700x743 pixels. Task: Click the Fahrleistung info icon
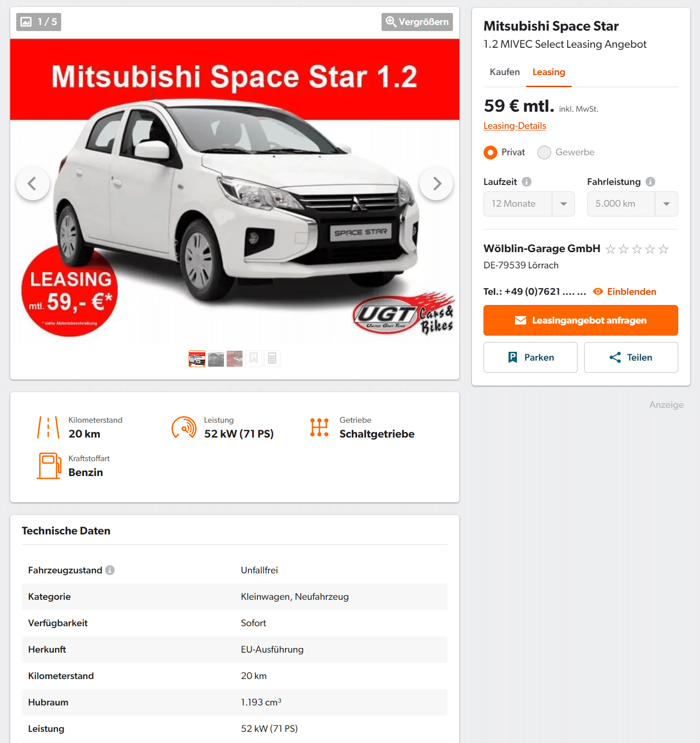pyautogui.click(x=650, y=182)
